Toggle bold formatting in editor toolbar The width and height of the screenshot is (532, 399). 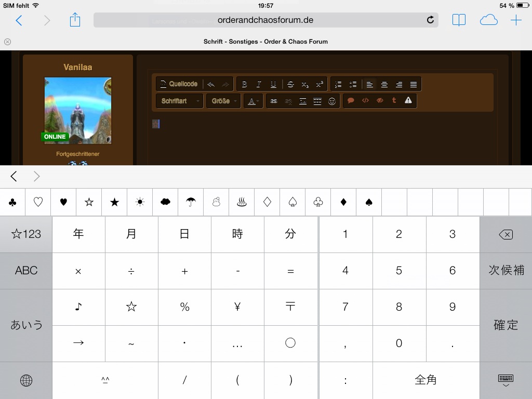(x=244, y=84)
